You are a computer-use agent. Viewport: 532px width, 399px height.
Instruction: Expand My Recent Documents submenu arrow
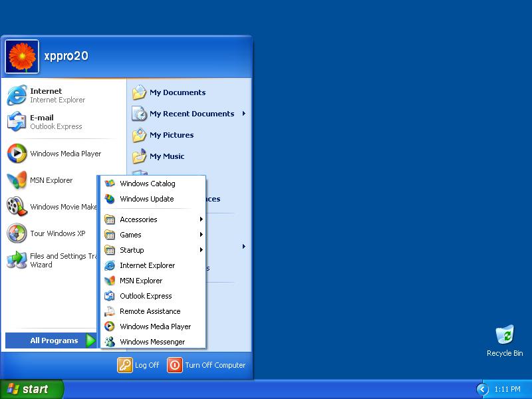coord(244,114)
